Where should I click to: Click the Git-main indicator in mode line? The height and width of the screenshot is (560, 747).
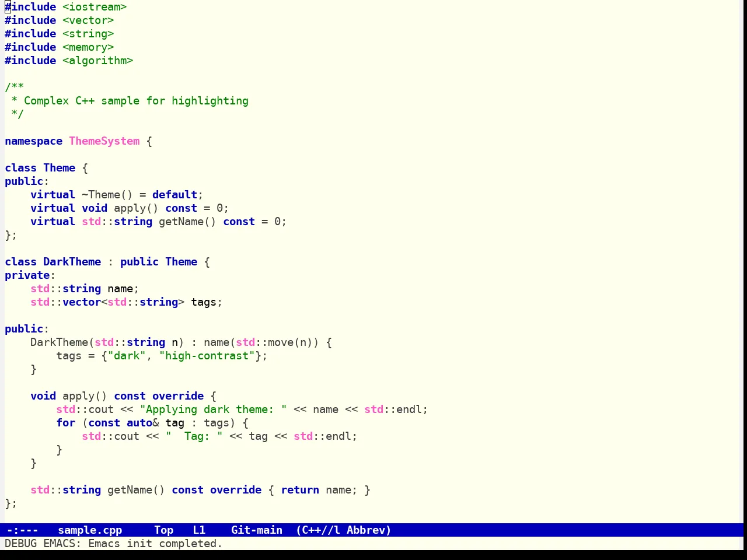coord(257,530)
